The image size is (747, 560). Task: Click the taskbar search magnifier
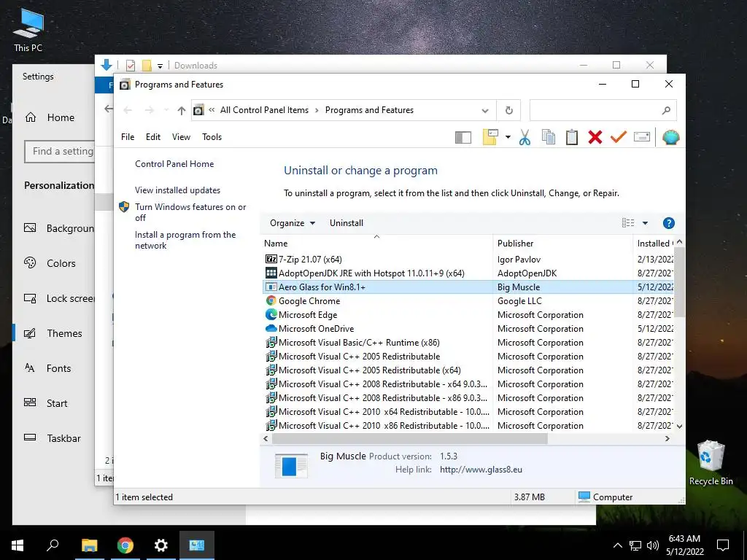pyautogui.click(x=53, y=545)
